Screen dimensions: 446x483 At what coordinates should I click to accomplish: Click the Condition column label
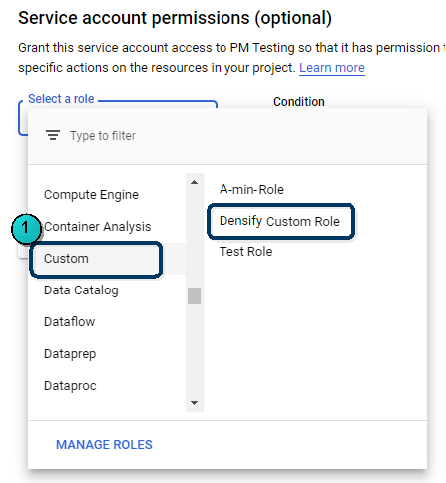[x=299, y=102]
